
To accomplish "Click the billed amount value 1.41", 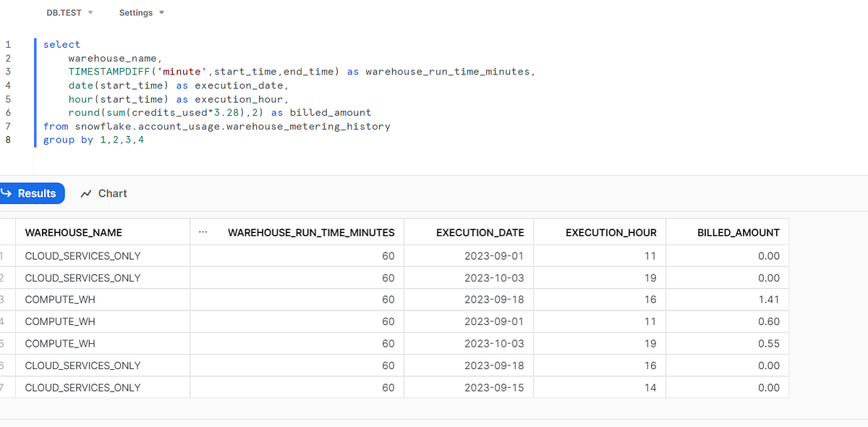I will click(769, 299).
